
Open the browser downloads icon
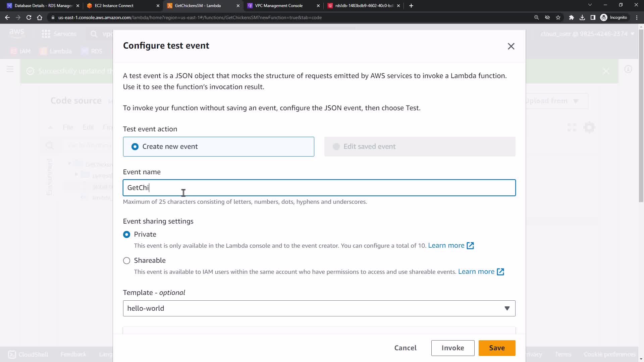[x=582, y=17]
